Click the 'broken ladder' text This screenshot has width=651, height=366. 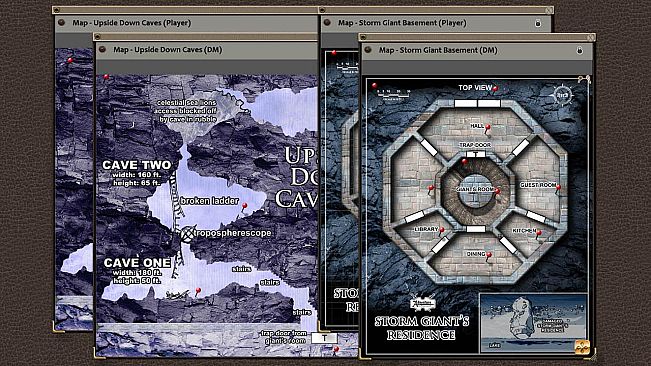210,201
